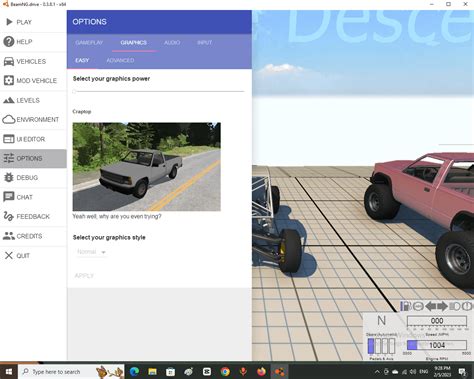Open the Environment settings
This screenshot has height=379, width=474.
coord(33,119)
